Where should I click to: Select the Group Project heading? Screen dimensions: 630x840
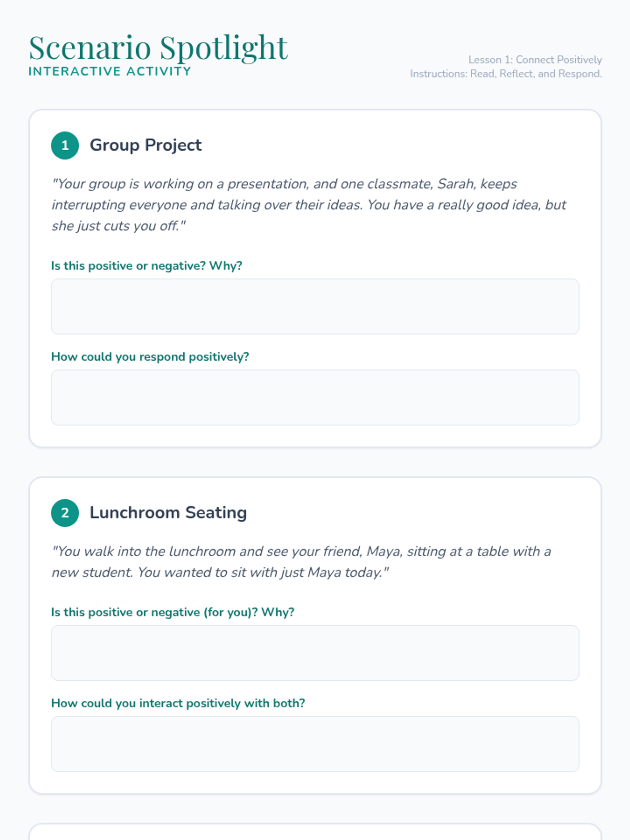(145, 145)
